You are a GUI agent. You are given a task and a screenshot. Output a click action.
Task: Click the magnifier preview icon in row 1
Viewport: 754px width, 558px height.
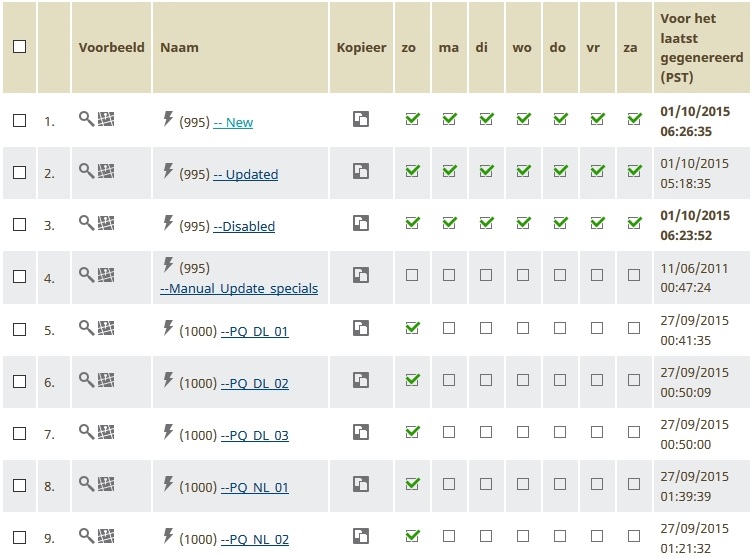(87, 119)
